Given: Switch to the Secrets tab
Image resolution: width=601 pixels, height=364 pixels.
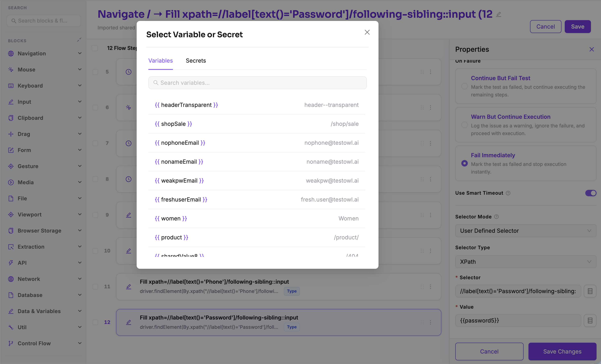Looking at the screenshot, I should click(196, 61).
